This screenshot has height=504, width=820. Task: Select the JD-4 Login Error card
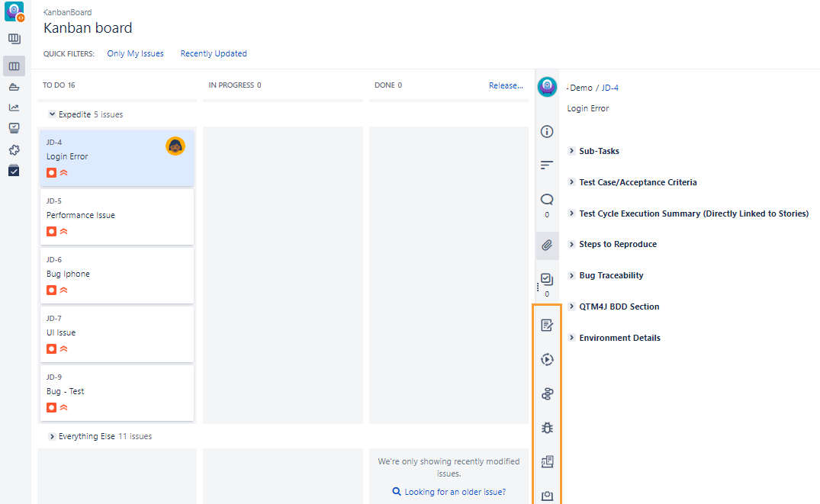coord(117,159)
